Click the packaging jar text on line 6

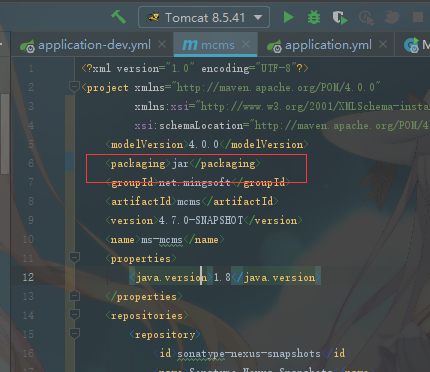tap(183, 164)
